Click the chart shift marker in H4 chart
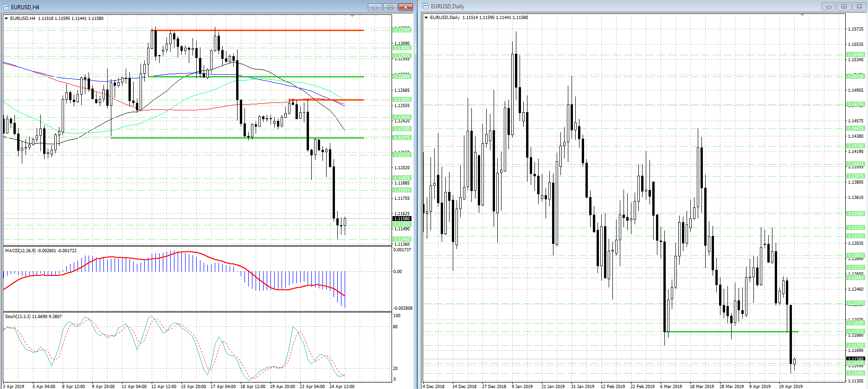 coord(353,16)
